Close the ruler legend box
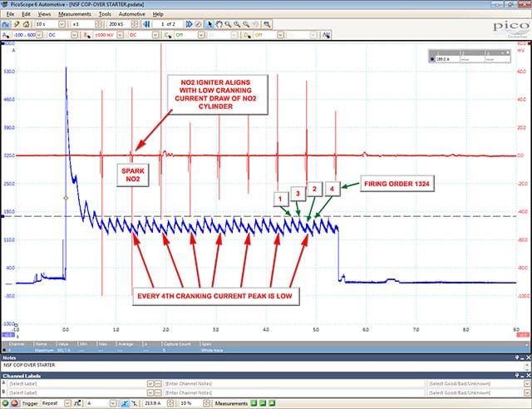The width and height of the screenshot is (532, 409). pyautogui.click(x=508, y=52)
